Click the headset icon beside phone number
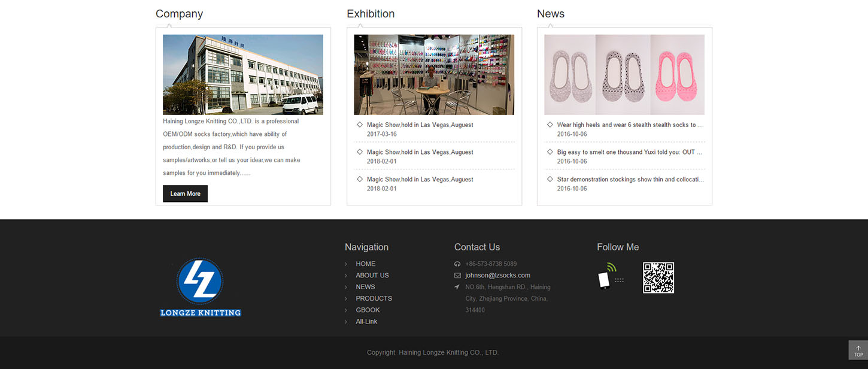This screenshot has width=868, height=369. [457, 264]
